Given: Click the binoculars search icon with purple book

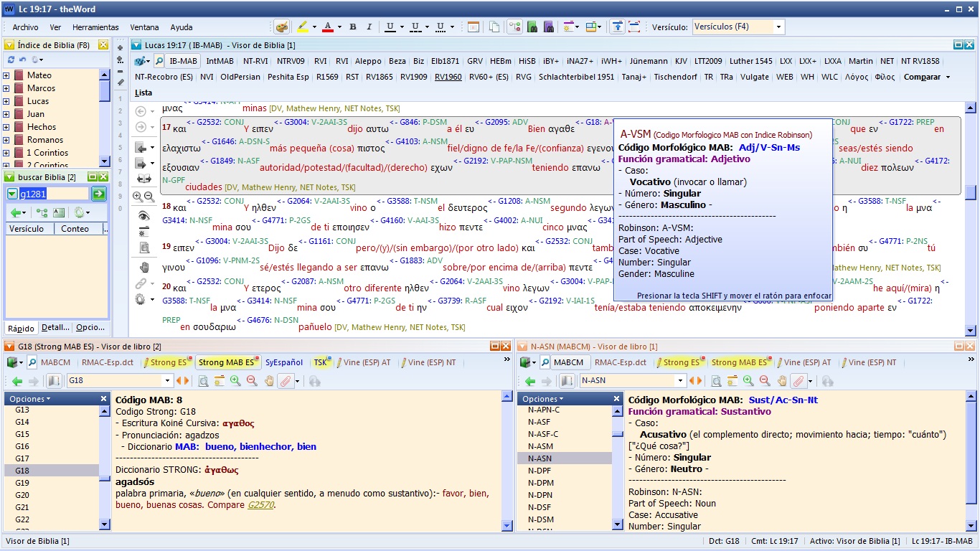Looking at the screenshot, I should pyautogui.click(x=549, y=27).
